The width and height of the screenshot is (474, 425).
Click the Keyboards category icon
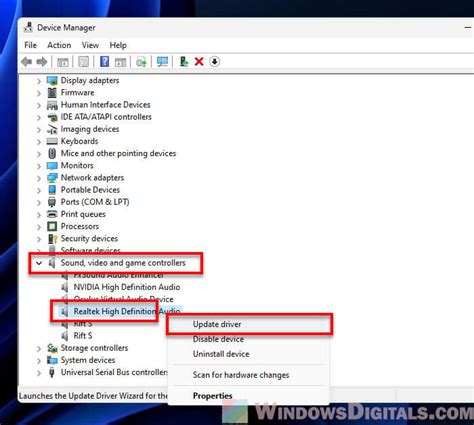52,141
